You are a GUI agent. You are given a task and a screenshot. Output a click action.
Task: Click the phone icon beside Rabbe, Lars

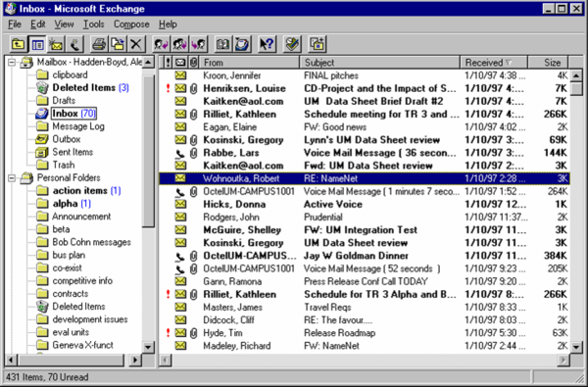(x=180, y=153)
